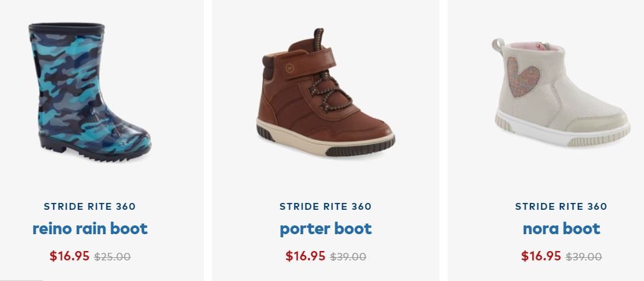Click the porter boot title link
This screenshot has height=281, width=644.
coord(325,229)
